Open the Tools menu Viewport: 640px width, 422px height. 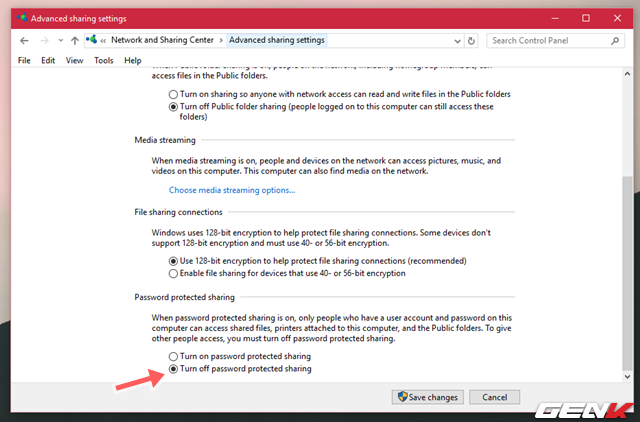click(103, 60)
